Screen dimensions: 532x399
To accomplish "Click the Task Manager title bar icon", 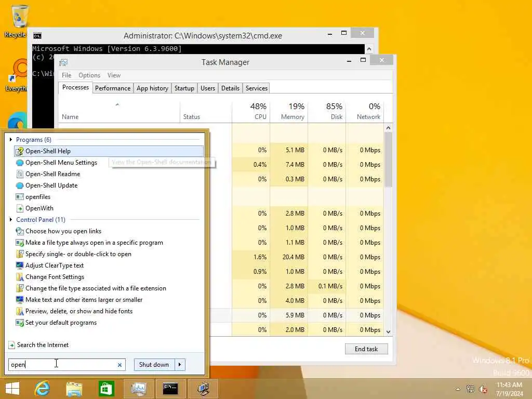I will pos(63,62).
